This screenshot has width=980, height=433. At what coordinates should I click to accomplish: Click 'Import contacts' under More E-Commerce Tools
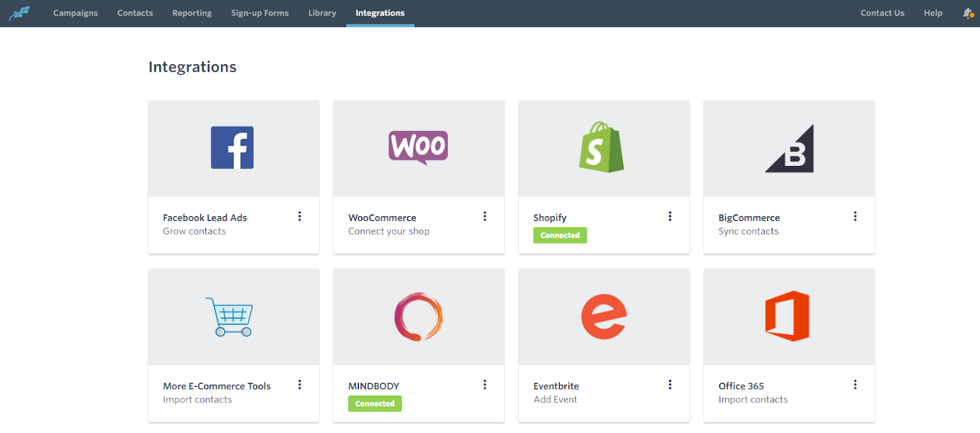click(x=197, y=399)
